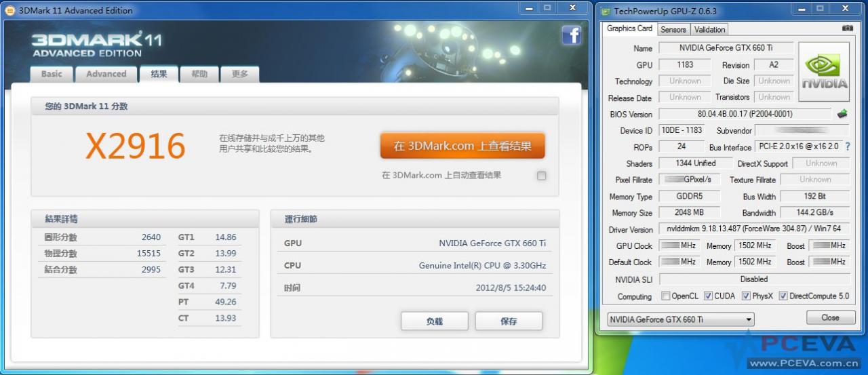Click the GT4 value 7.79

pyautogui.click(x=228, y=286)
